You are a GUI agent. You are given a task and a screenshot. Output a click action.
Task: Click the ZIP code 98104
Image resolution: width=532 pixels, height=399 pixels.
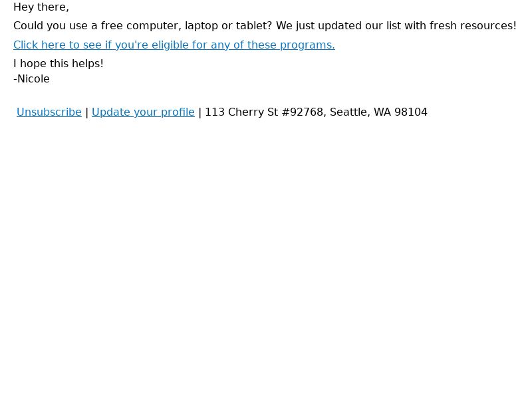[x=410, y=112]
